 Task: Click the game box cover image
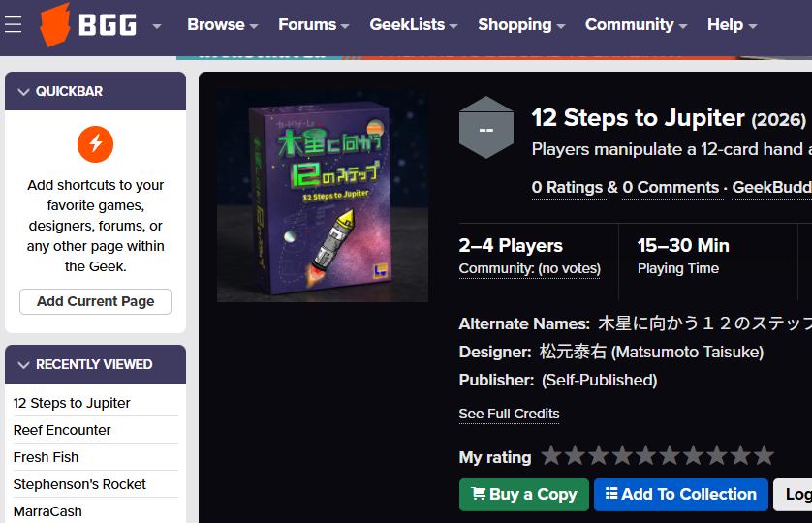point(323,197)
